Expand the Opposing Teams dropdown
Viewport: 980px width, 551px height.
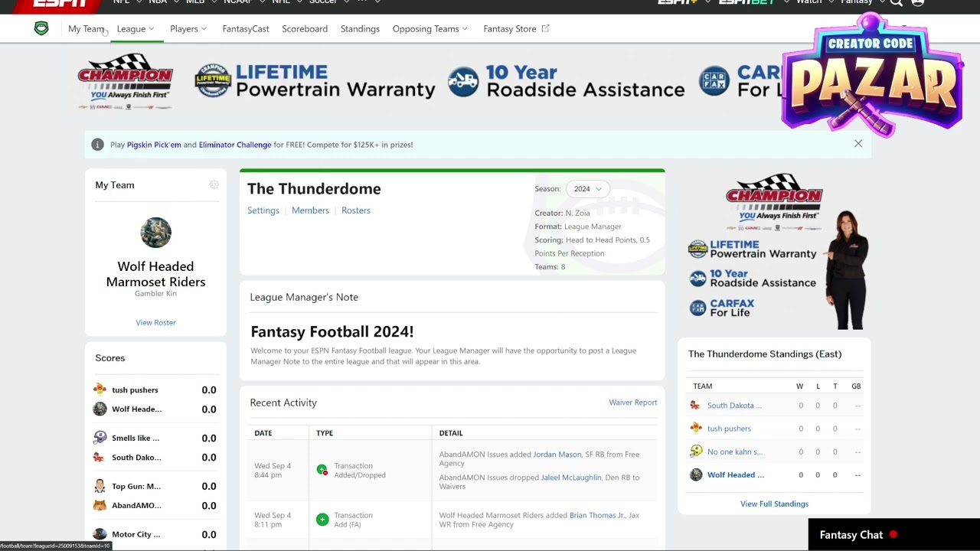click(430, 28)
